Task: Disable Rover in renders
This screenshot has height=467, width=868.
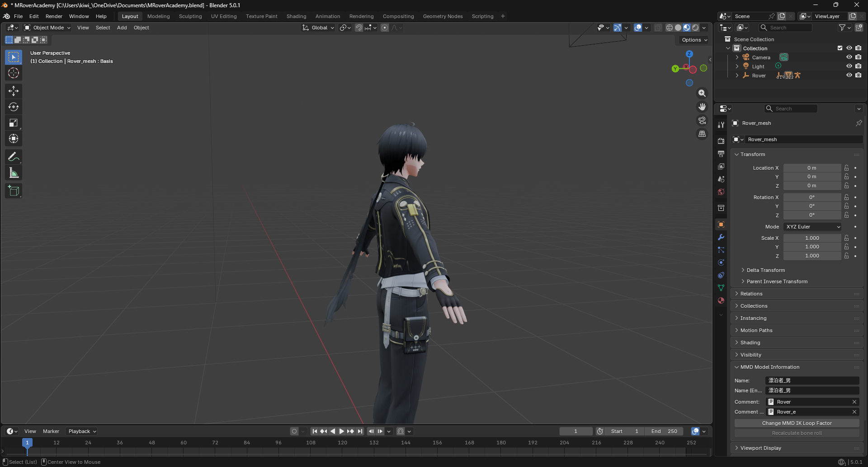Action: click(x=858, y=76)
